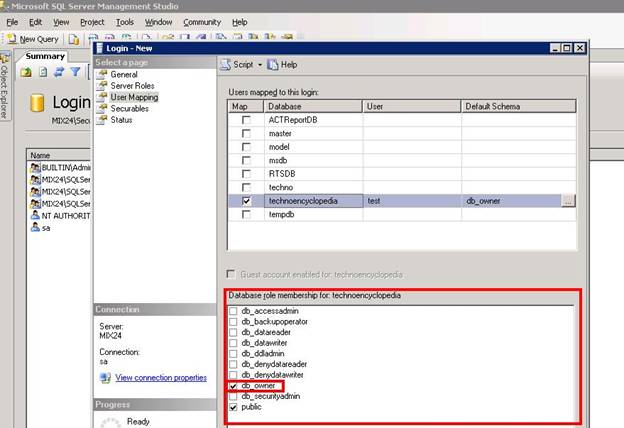Enable the db_ddladmin role checkbox

click(233, 354)
